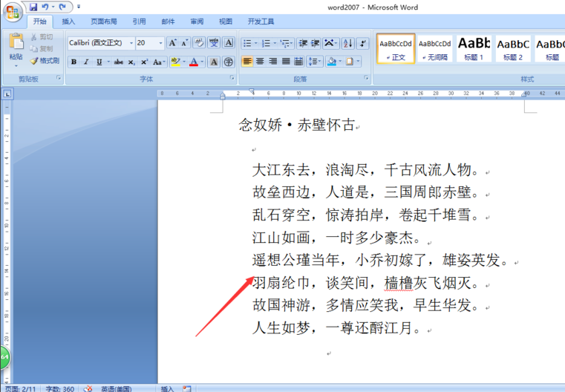Screen dimensions: 565x392
Task: Open line spacing menu
Action: [314, 62]
